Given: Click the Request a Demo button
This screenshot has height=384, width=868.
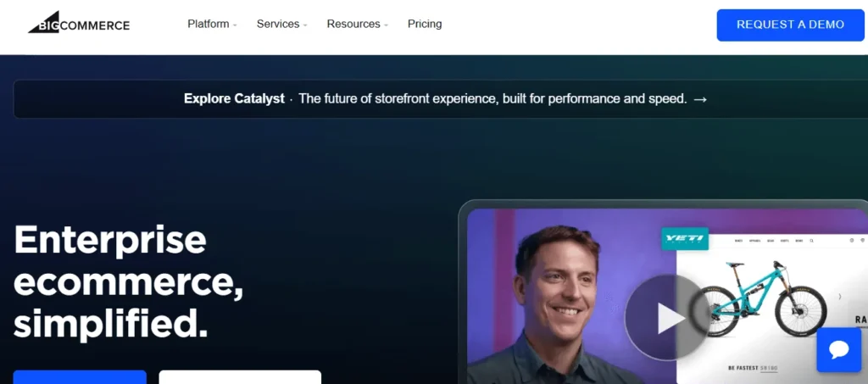Looking at the screenshot, I should click(790, 25).
